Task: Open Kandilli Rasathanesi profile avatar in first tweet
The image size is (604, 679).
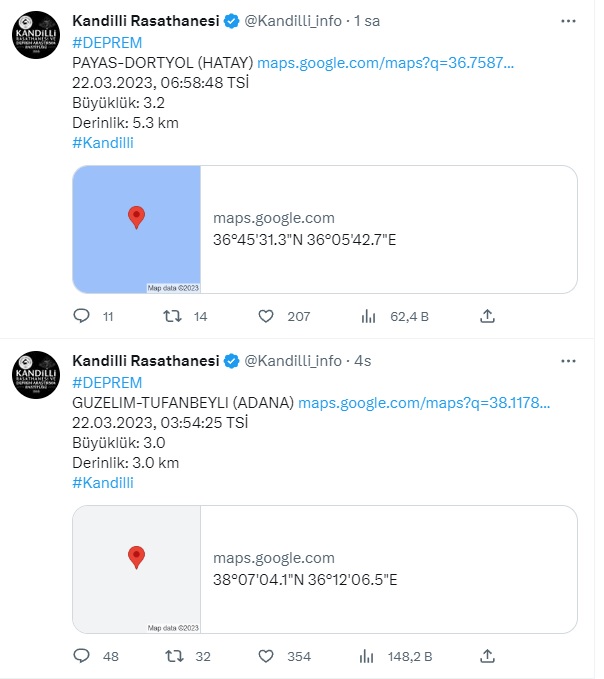Action: [x=36, y=35]
